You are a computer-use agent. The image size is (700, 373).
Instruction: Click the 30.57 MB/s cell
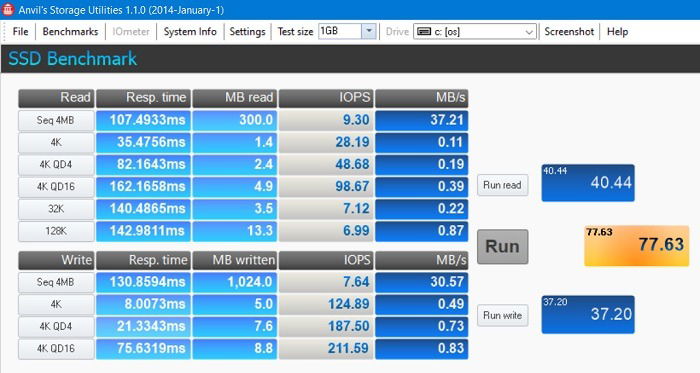(x=422, y=282)
